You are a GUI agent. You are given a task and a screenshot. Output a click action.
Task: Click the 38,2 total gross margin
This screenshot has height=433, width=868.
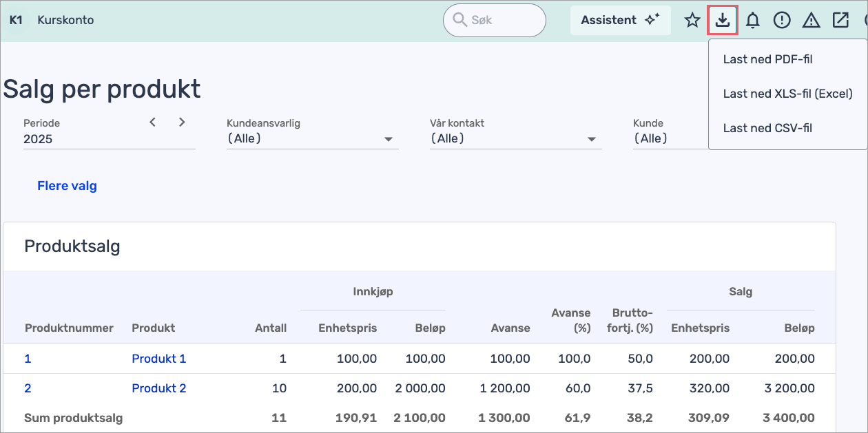(641, 417)
